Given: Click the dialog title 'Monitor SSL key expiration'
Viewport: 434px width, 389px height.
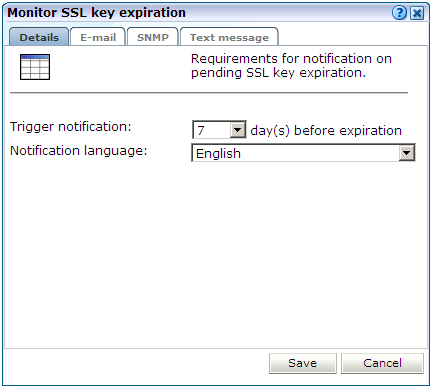Looking at the screenshot, I should [96, 13].
